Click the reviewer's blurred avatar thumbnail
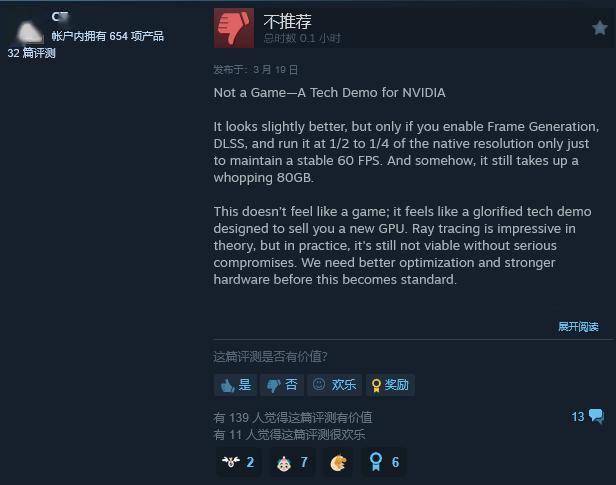 (x=29, y=33)
